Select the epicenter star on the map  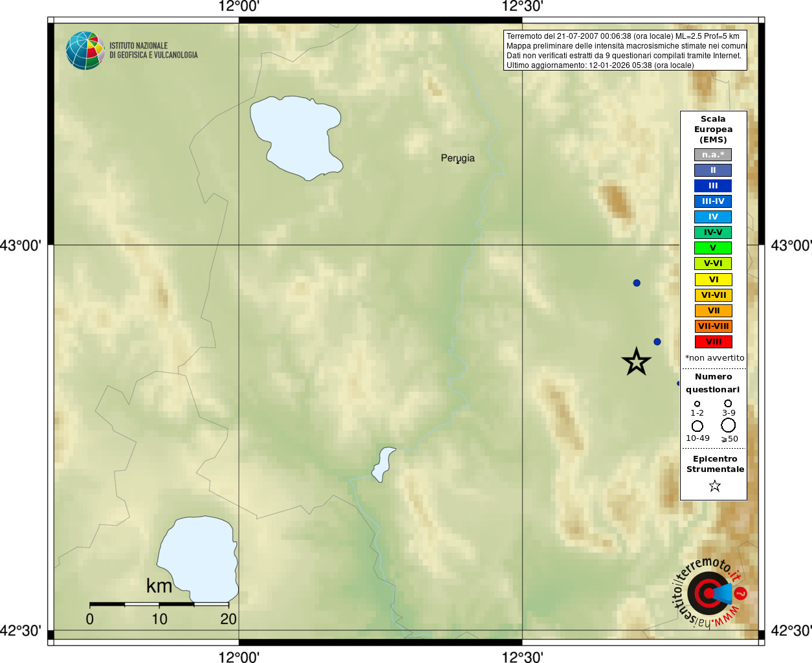click(x=636, y=362)
